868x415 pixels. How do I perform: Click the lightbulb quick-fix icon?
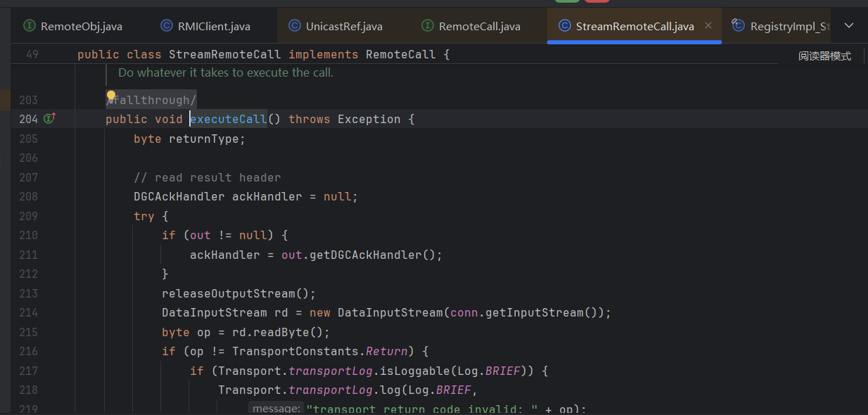[111, 96]
